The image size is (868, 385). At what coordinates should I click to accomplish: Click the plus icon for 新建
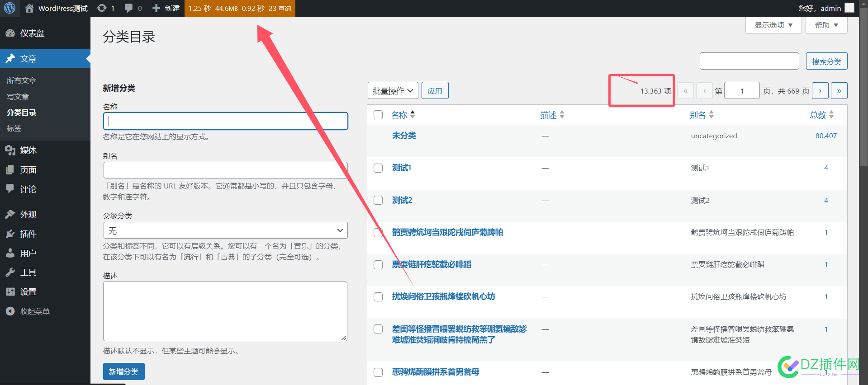click(x=156, y=8)
